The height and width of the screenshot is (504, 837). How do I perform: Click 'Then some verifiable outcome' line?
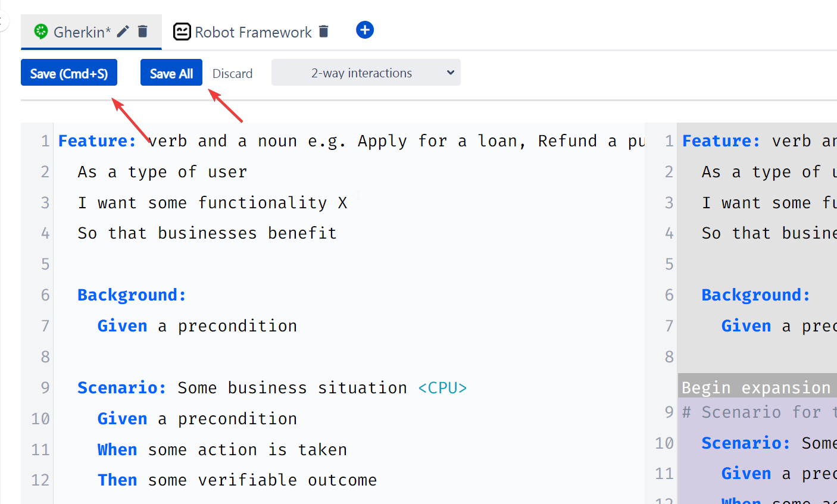pyautogui.click(x=237, y=480)
